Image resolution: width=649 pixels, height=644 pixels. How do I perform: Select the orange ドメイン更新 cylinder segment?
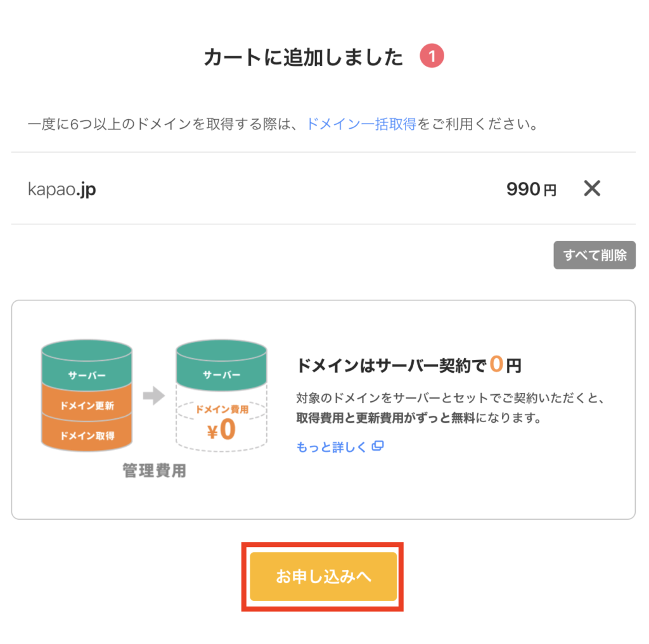pyautogui.click(x=87, y=406)
